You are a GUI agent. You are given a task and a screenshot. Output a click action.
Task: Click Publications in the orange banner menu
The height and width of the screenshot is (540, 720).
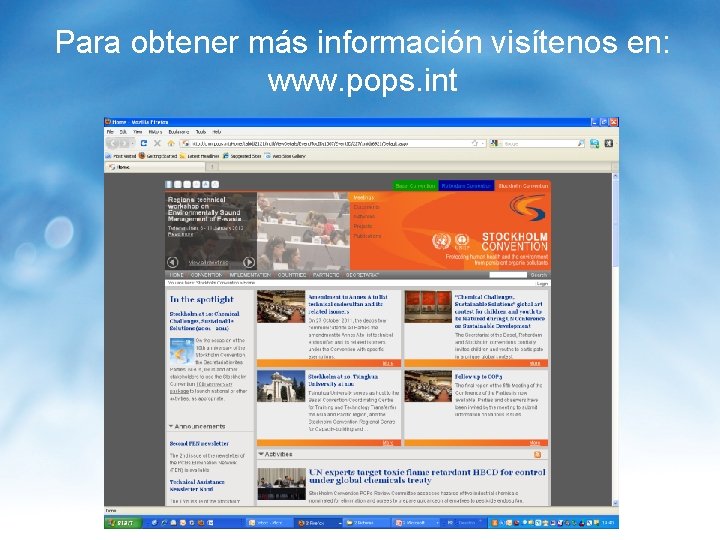[x=367, y=236]
